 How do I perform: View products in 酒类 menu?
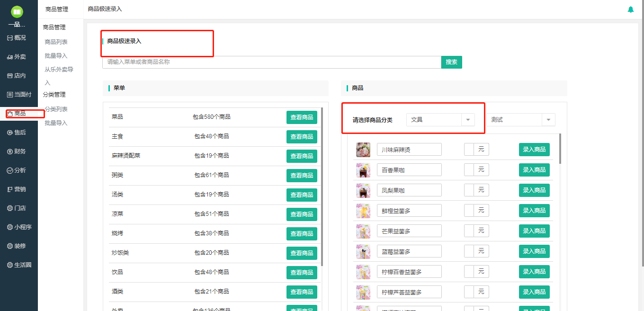pyautogui.click(x=302, y=292)
